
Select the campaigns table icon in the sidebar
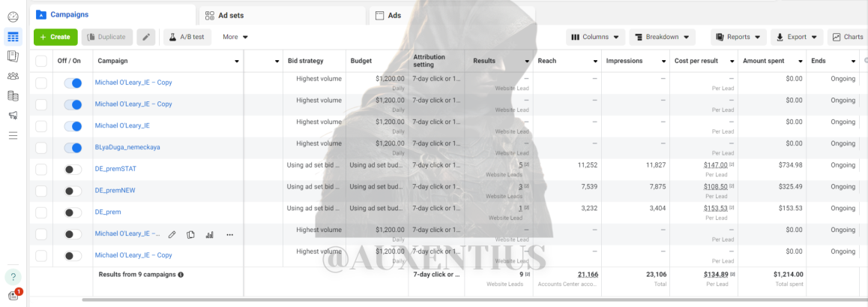13,37
